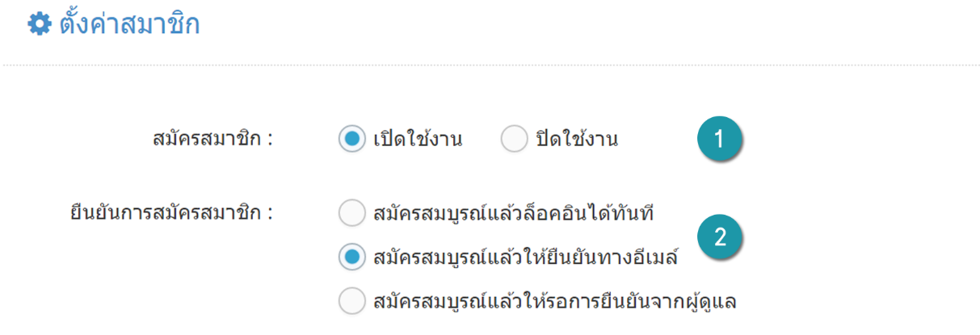Disable member registration with ปิดใช้งาน
Image resolution: width=980 pixels, height=335 pixels.
pyautogui.click(x=514, y=140)
